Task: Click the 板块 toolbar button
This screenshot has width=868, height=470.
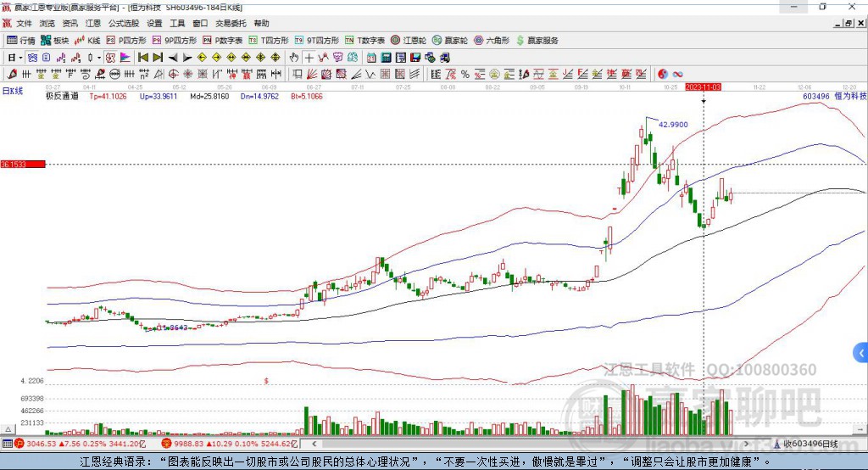Action: click(x=55, y=41)
